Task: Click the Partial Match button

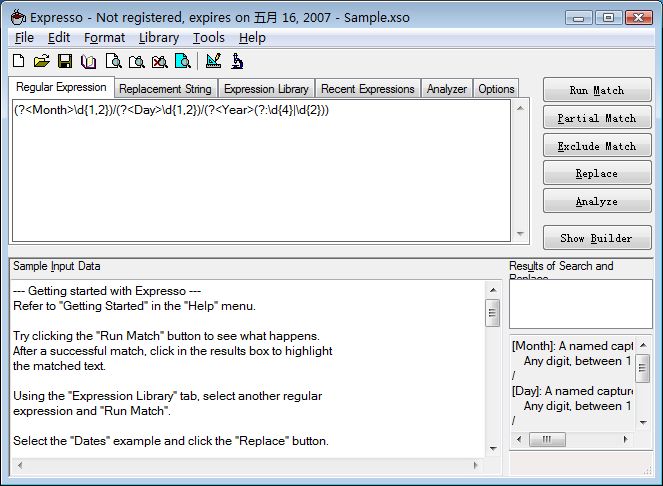Action: pyautogui.click(x=597, y=118)
